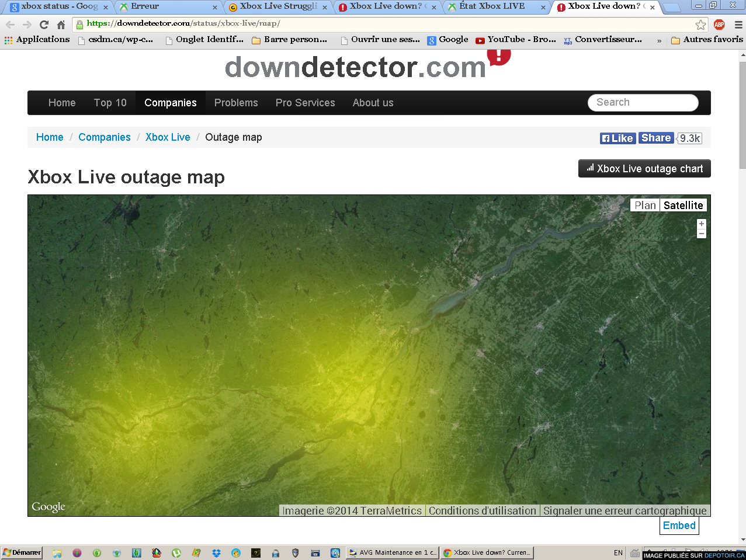Go to the browser home page

(x=61, y=25)
